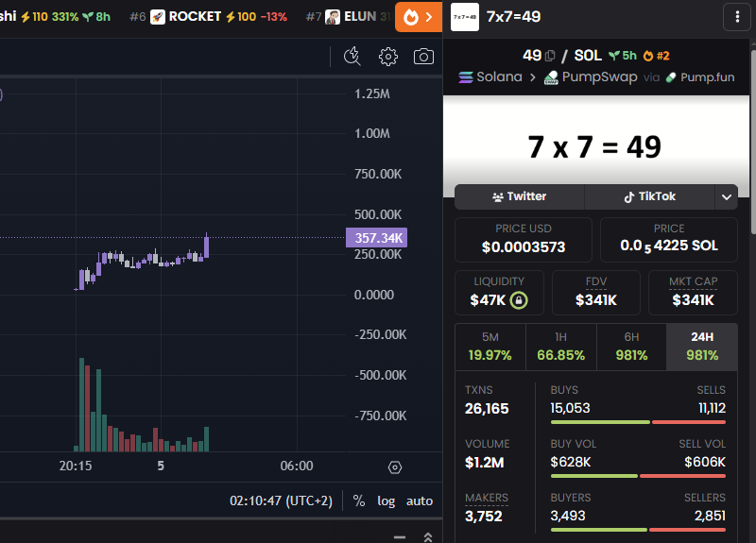Open time axis settings hexagon icon
The height and width of the screenshot is (543, 756).
(395, 467)
